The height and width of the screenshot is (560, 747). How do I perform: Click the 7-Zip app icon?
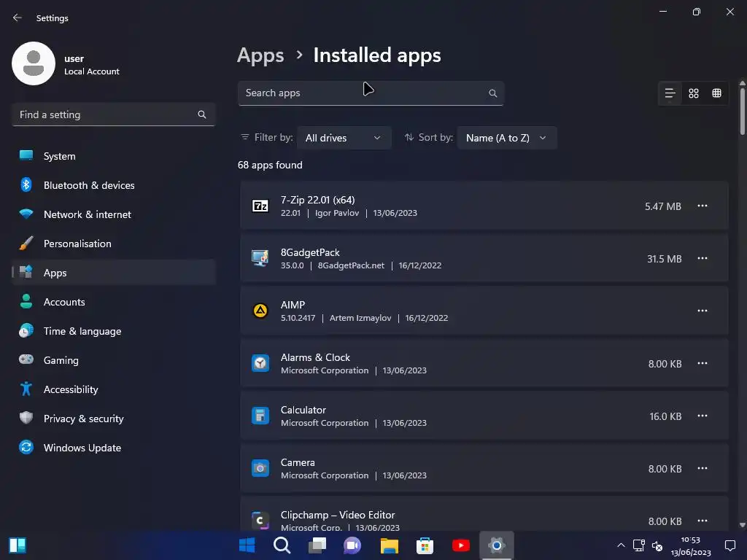(x=260, y=206)
